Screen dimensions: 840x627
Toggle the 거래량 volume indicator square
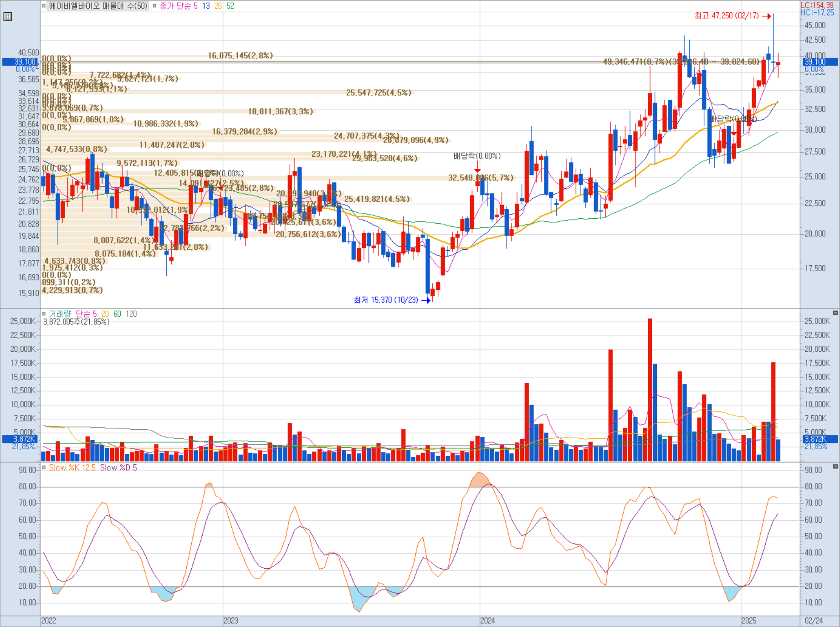(x=44, y=314)
